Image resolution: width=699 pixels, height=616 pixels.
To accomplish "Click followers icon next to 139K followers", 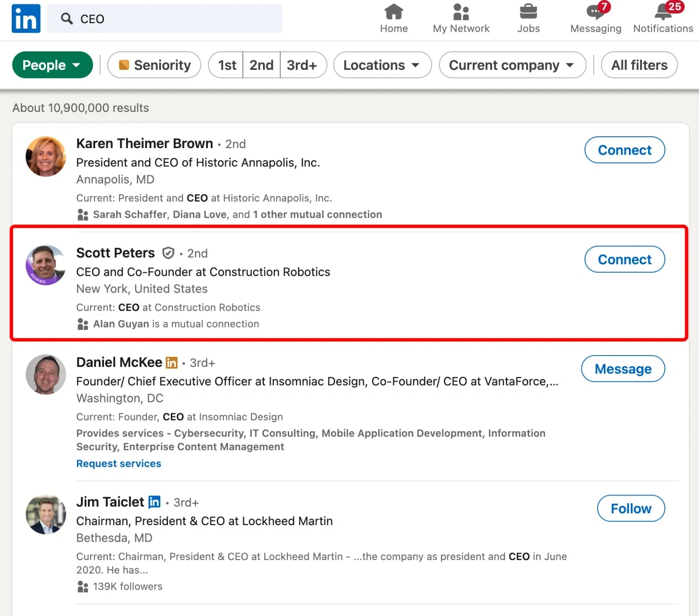I will (83, 586).
